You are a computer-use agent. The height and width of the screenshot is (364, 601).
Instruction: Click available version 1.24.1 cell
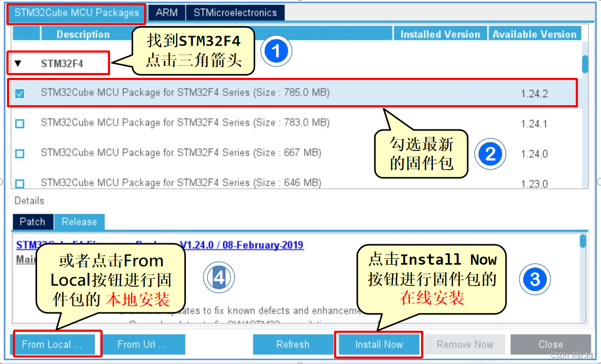534,124
